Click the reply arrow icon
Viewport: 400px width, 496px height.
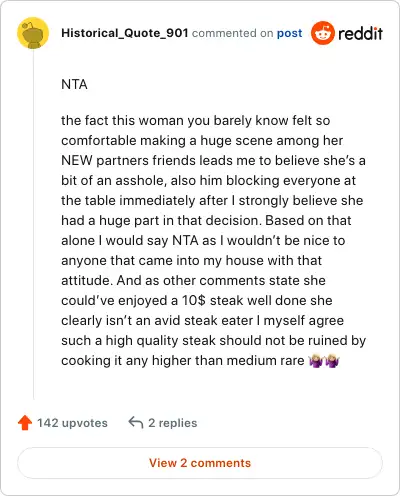click(136, 422)
